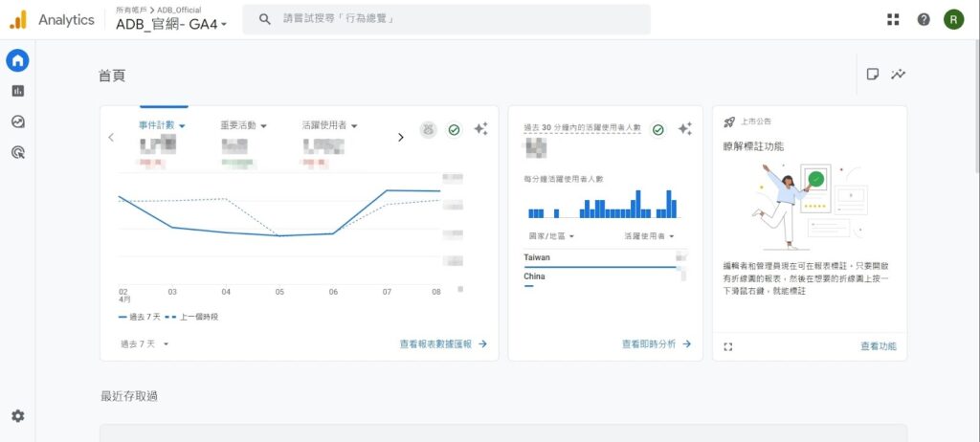Click the annotations note icon
This screenshot has height=442, width=980.
pyautogui.click(x=873, y=75)
